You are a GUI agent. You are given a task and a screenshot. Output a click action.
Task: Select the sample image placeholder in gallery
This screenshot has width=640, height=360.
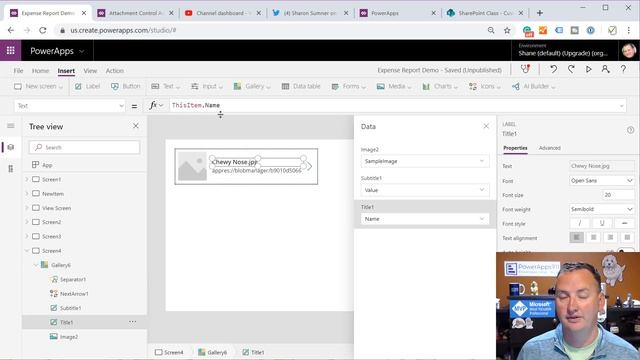click(192, 166)
